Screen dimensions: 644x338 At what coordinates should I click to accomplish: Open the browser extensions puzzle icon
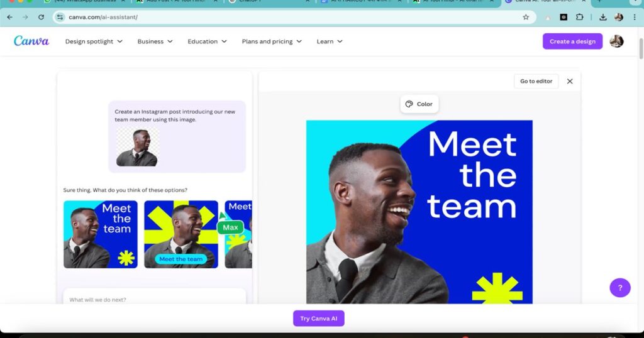click(579, 17)
